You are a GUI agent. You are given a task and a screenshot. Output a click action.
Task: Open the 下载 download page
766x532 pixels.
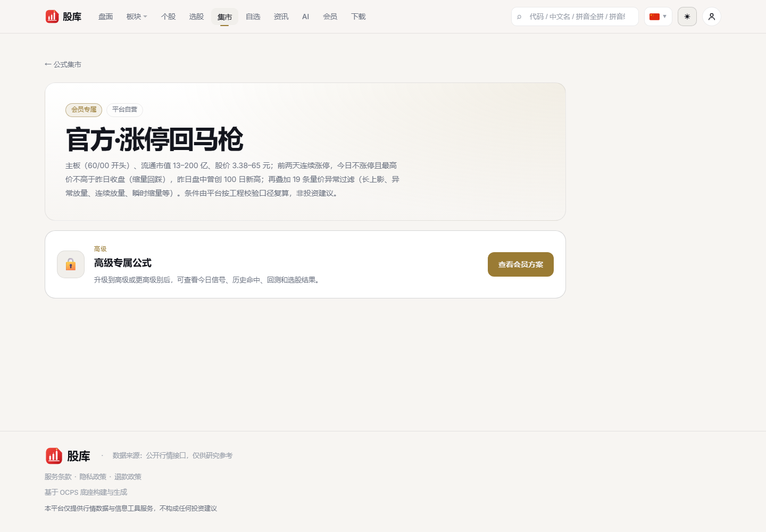point(359,16)
